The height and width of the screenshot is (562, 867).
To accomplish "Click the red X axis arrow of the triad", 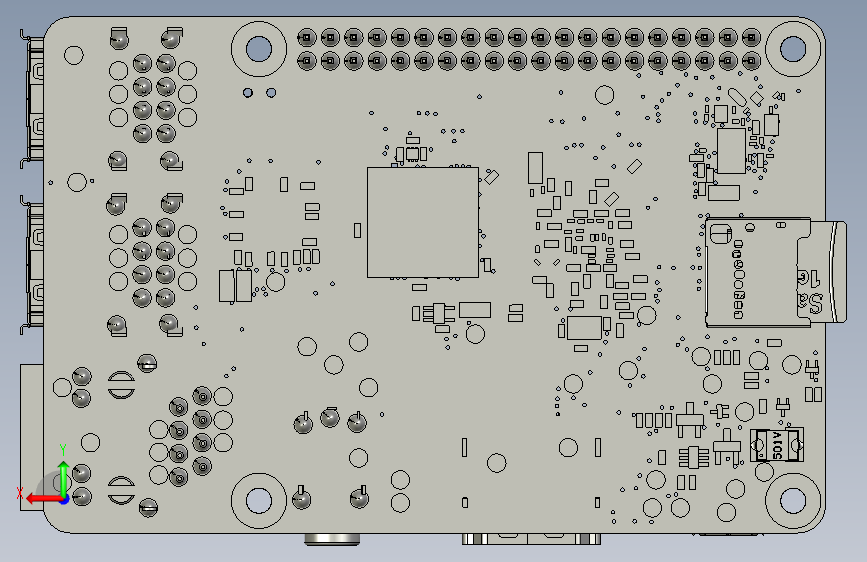I will click(x=44, y=499).
